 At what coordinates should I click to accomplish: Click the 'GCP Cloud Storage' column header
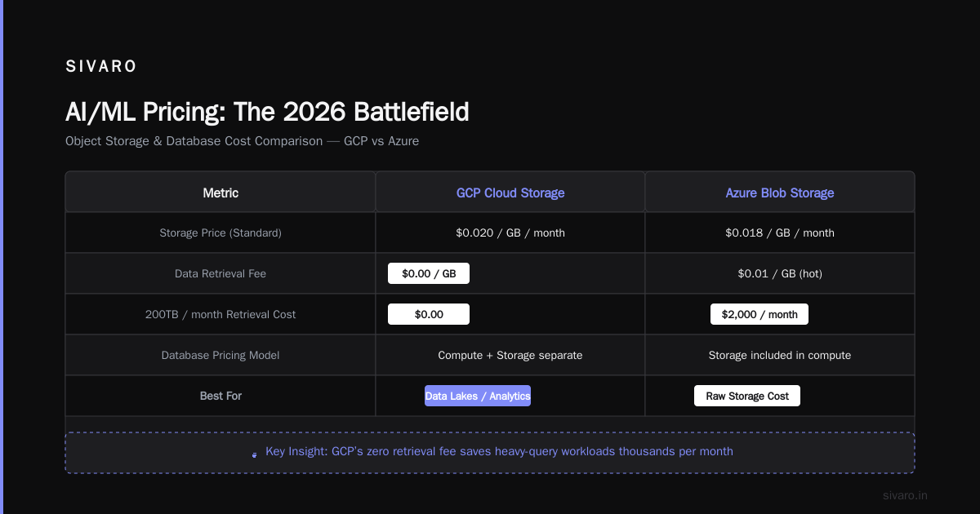510,193
